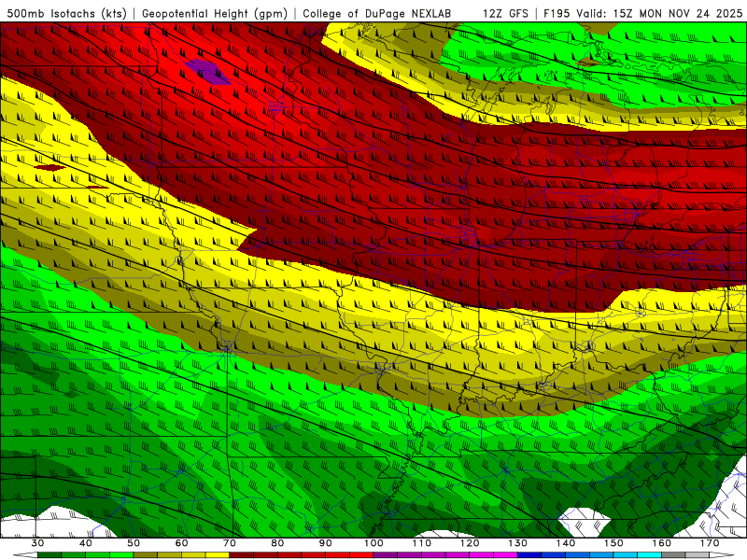Image resolution: width=747 pixels, height=560 pixels.
Task: Click the '500mb Isotachs (kts)' title text
Action: (x=66, y=13)
